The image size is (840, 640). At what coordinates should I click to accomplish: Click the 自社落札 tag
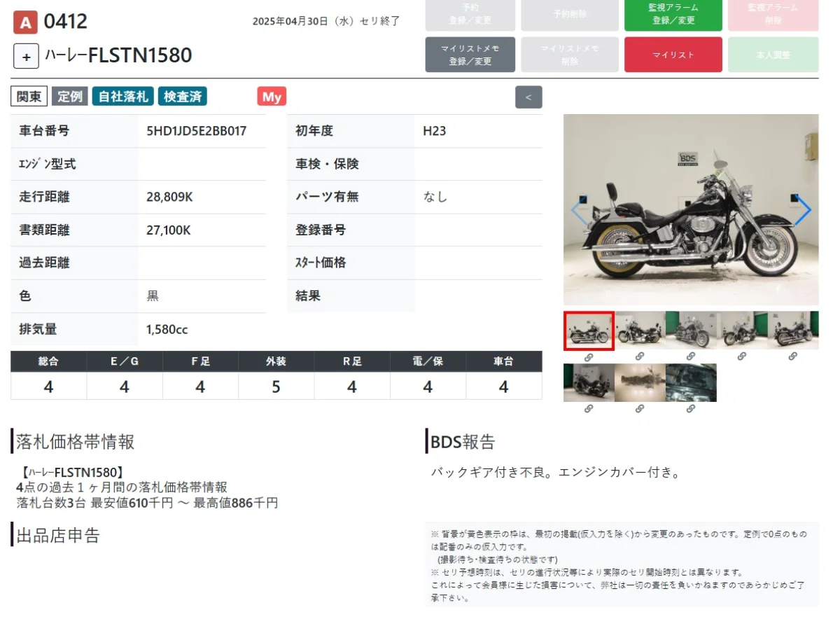coord(123,97)
